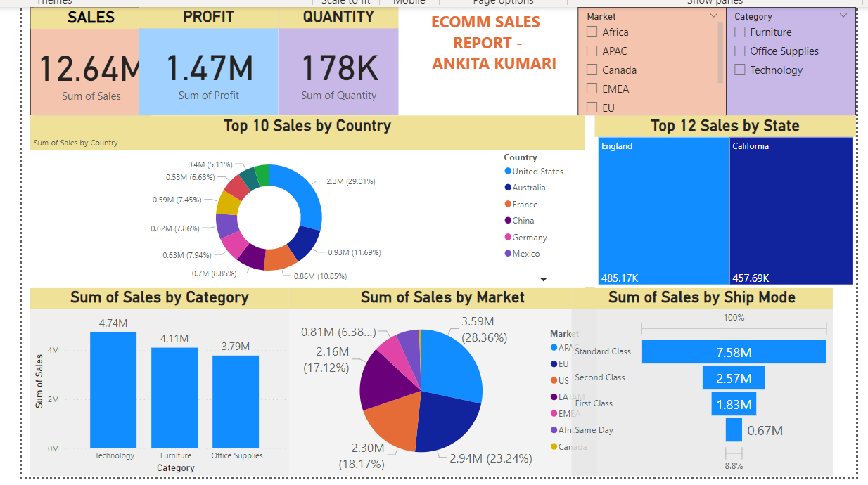This screenshot has width=868, height=485.
Task: Check the Technology category checkbox
Action: coord(739,70)
